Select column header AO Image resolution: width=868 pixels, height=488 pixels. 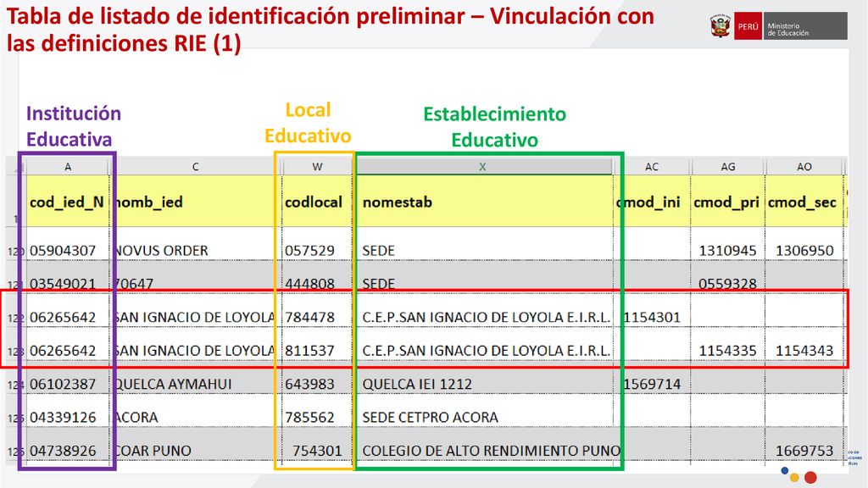[804, 167]
